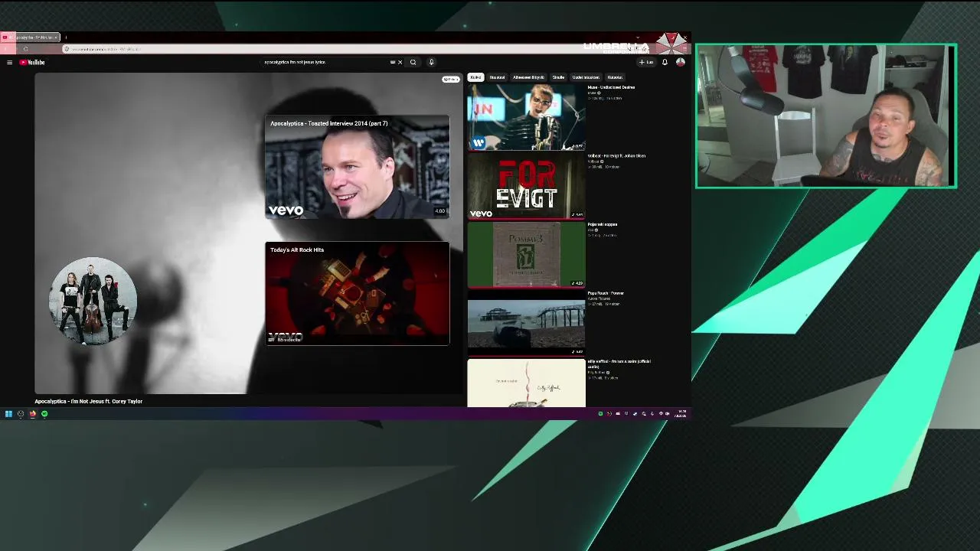Open the Billy Raffoul I'm Not a Saint thumbnail

pyautogui.click(x=526, y=383)
